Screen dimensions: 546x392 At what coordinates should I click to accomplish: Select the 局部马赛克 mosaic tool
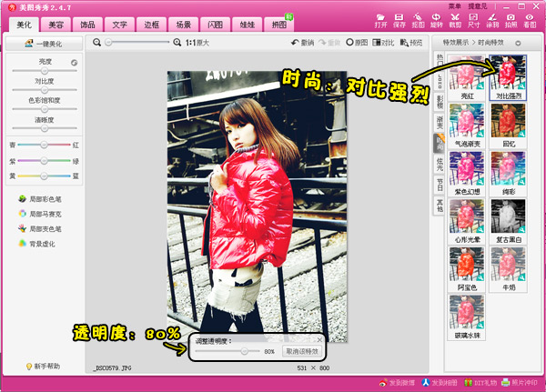coord(40,214)
